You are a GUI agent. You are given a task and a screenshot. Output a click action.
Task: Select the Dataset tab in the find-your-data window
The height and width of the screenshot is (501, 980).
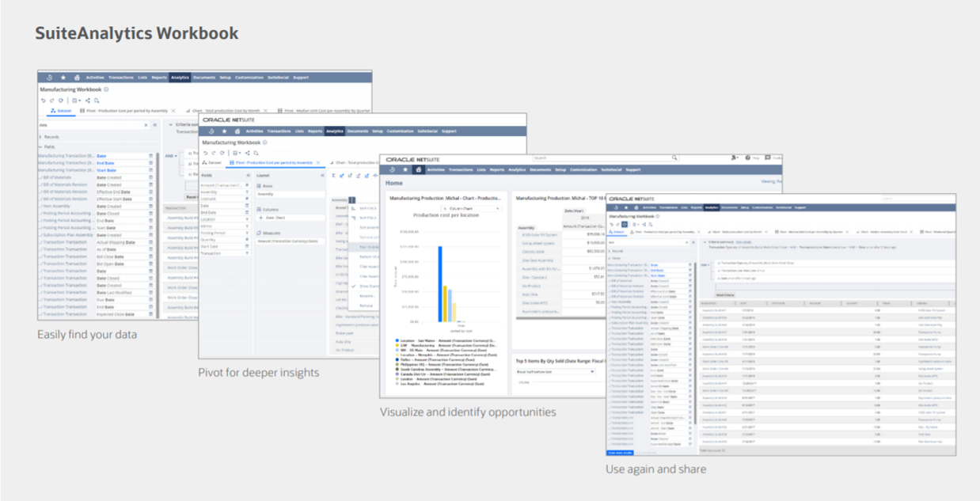59,111
